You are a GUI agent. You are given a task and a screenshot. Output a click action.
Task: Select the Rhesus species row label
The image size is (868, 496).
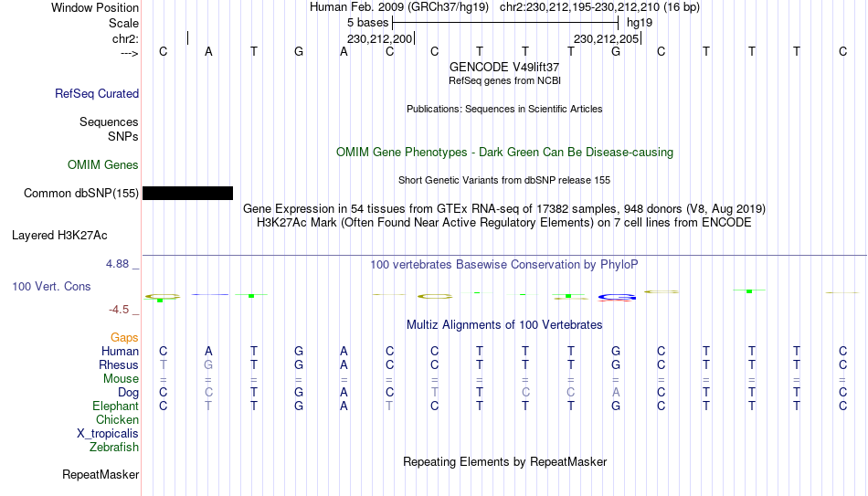pyautogui.click(x=119, y=365)
